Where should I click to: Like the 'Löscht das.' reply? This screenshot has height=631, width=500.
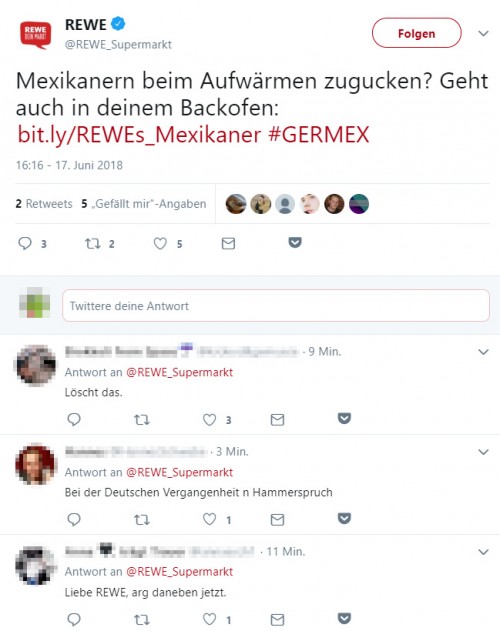pos(209,420)
